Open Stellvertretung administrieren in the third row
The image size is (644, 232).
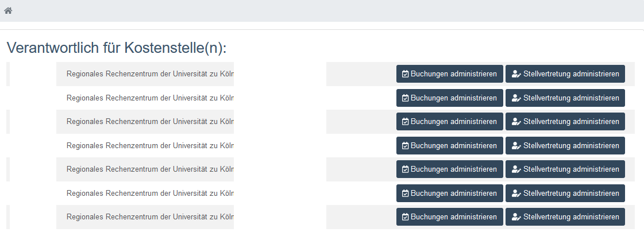565,122
